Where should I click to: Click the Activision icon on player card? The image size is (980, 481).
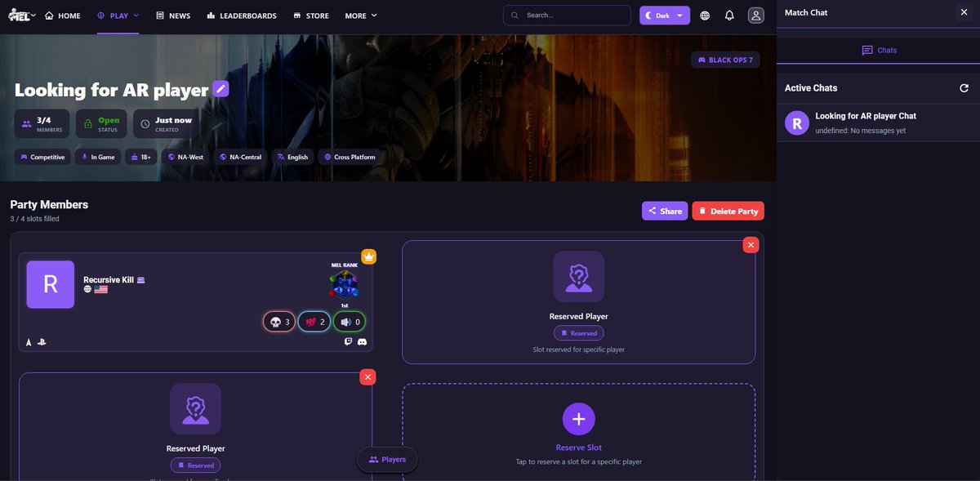click(x=29, y=342)
